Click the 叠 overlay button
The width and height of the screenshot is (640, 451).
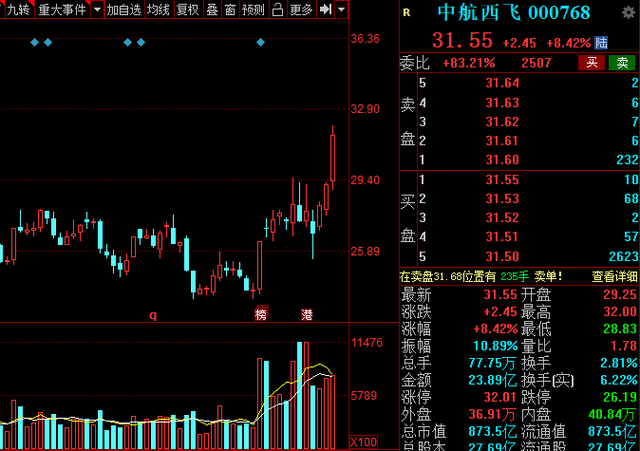click(212, 9)
